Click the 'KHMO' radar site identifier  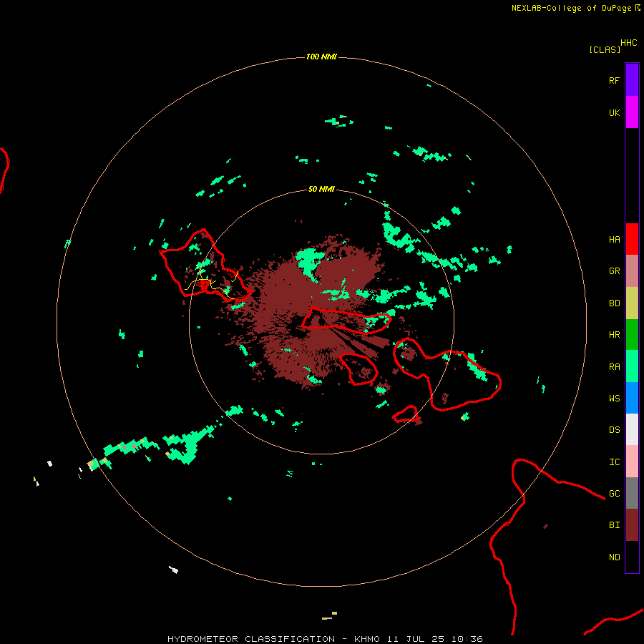367,639
